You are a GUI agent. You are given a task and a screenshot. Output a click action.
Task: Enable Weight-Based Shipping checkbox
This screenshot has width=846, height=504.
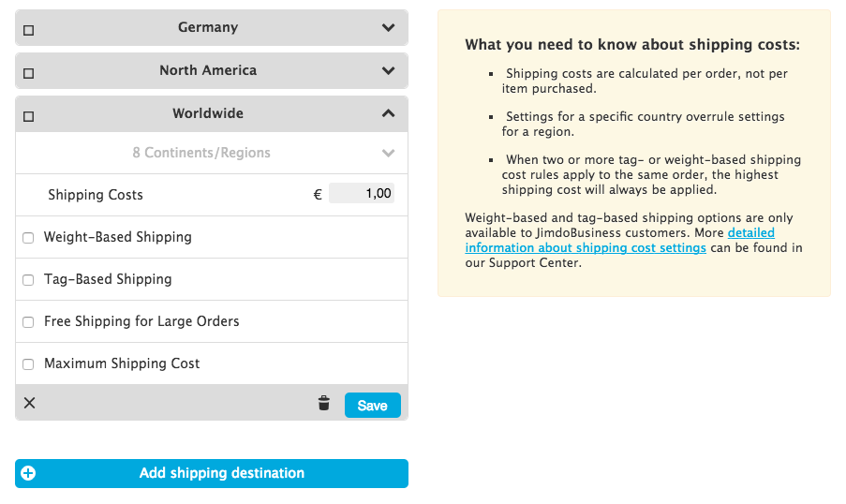tap(28, 238)
